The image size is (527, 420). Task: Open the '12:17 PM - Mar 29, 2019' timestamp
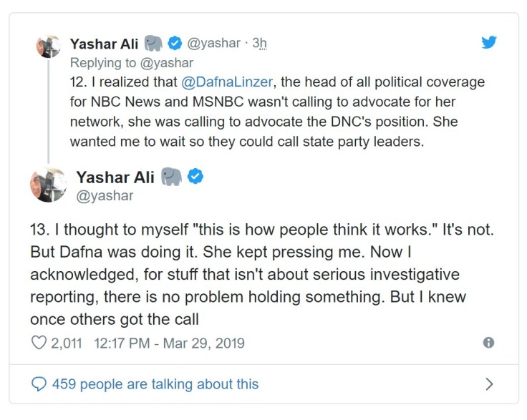(x=169, y=343)
